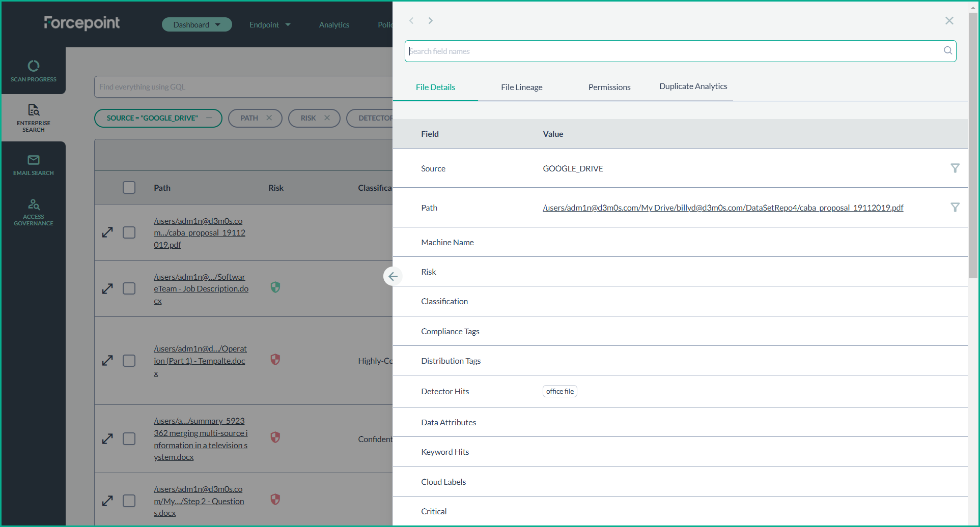Screen dimensions: 980x527
Task: Switch to the File Lineage tab
Action: 521,87
